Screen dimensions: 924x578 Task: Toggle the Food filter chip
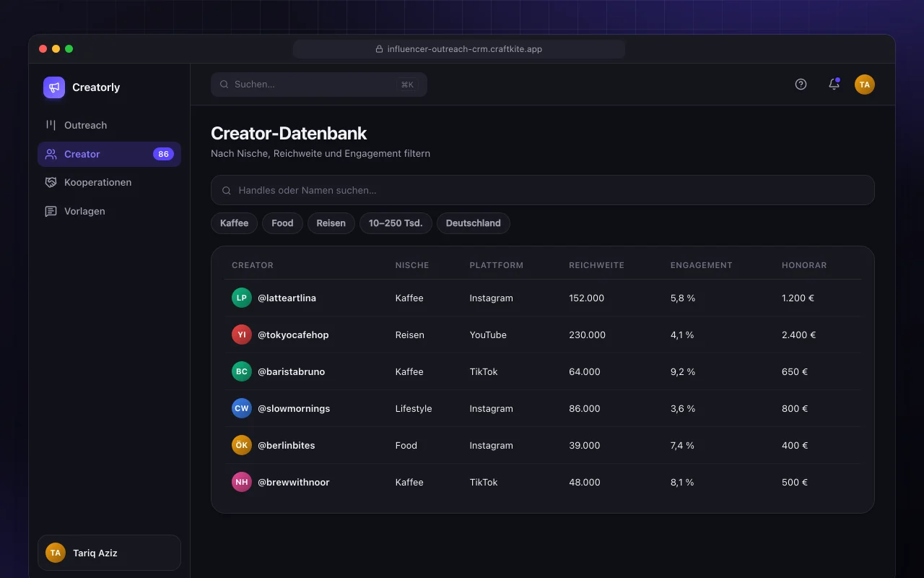pyautogui.click(x=282, y=223)
